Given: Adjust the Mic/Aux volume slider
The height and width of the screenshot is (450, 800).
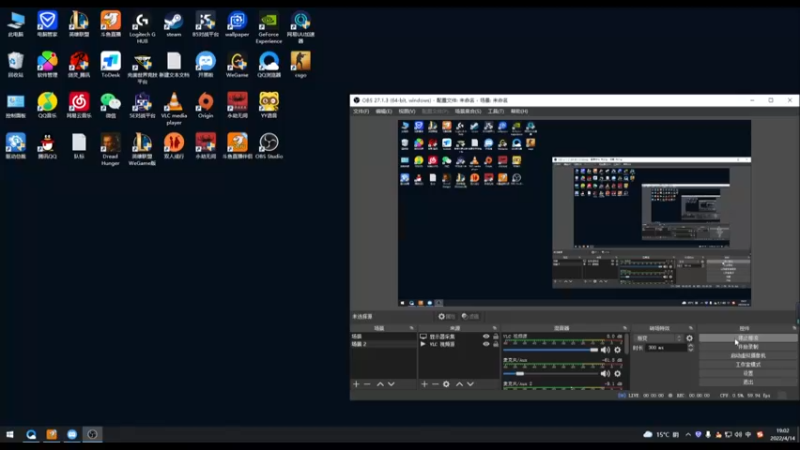Looking at the screenshot, I should 551,373.
